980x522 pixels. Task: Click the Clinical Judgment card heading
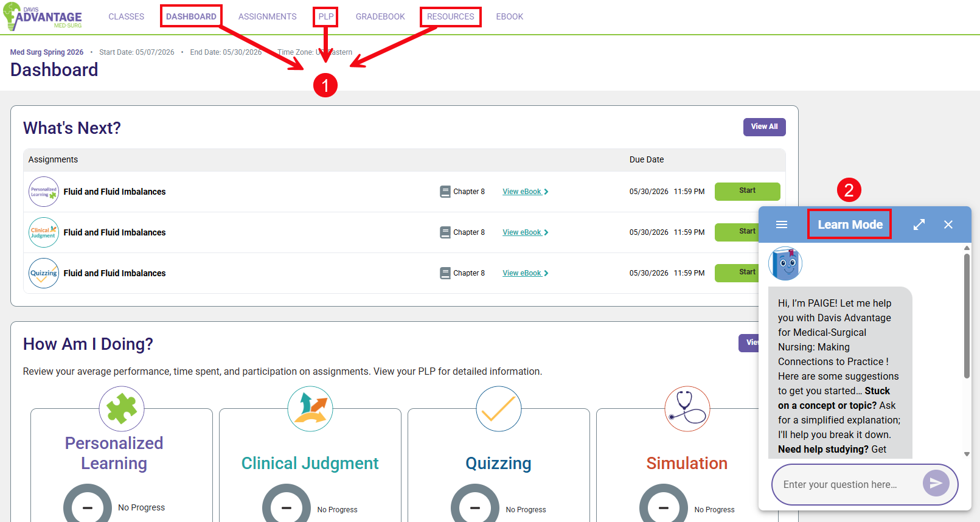(310, 463)
